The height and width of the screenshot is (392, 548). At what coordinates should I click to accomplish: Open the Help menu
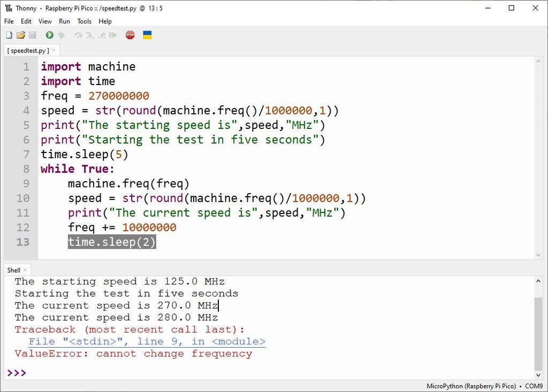(105, 21)
